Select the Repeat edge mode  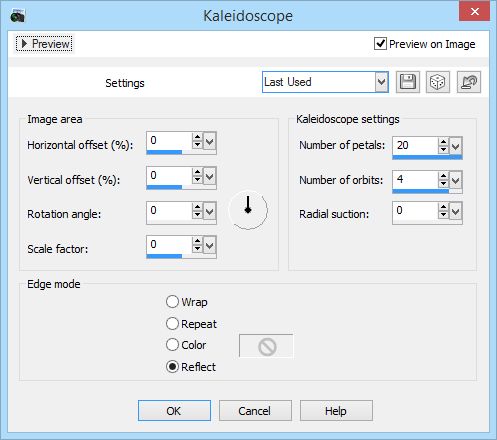[x=172, y=323]
